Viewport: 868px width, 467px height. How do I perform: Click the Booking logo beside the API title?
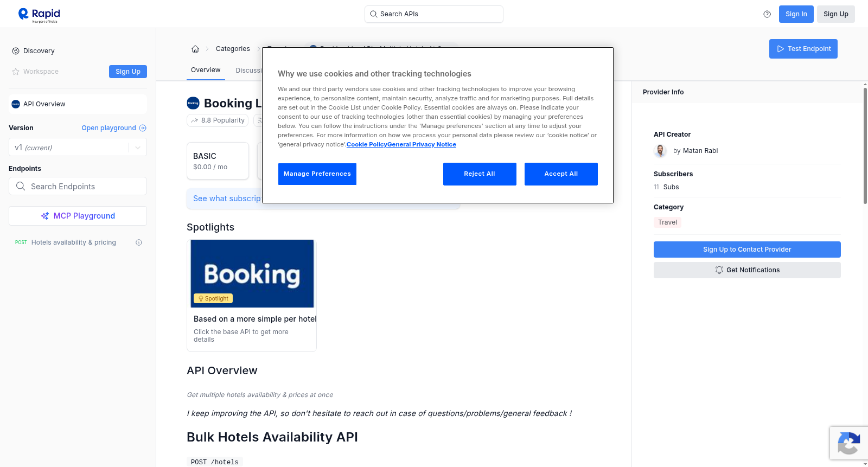pos(193,103)
